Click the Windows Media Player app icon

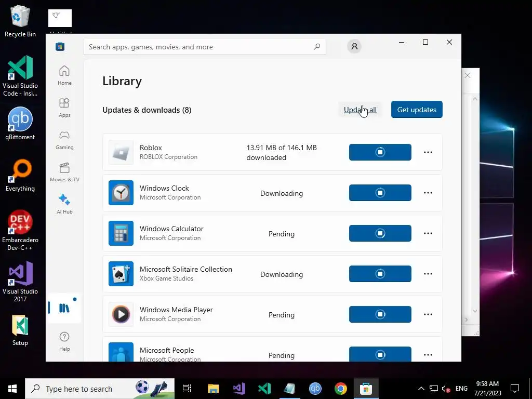[121, 314]
